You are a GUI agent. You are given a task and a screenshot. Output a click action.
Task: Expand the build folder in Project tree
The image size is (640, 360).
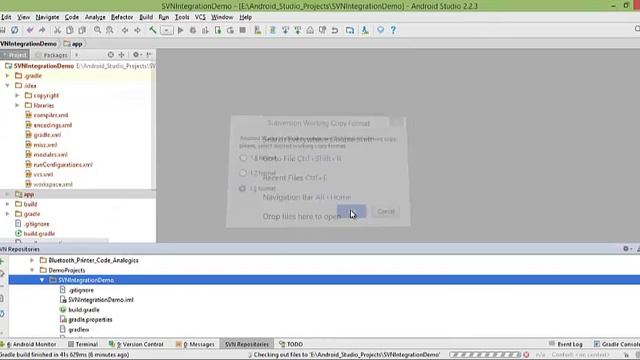coord(7,204)
